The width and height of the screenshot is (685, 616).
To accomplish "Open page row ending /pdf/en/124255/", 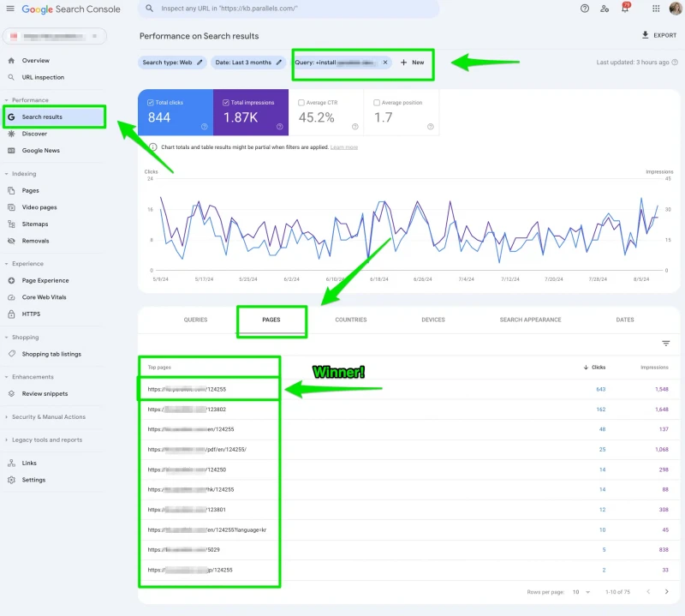I will coord(197,450).
